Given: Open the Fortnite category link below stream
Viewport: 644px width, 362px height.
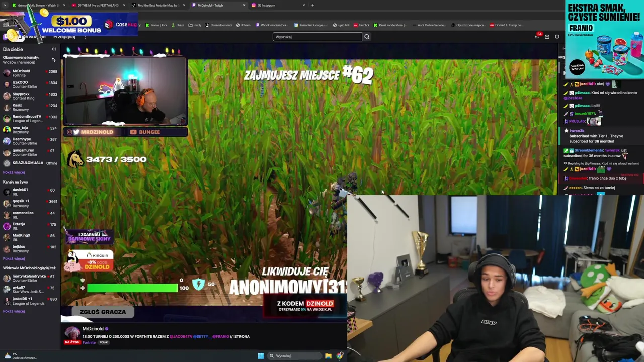Looking at the screenshot, I should pyautogui.click(x=89, y=342).
